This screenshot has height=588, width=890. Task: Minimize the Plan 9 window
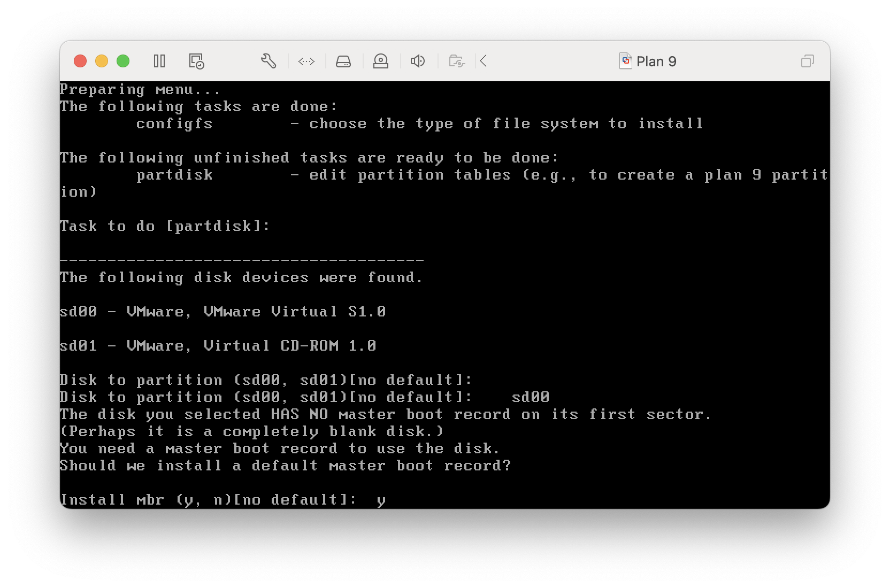point(102,61)
